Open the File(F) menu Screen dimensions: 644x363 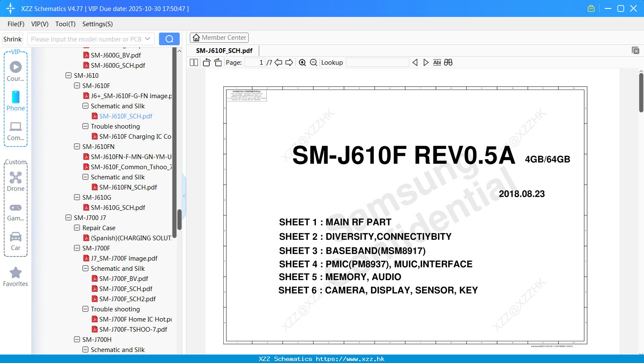coord(16,24)
